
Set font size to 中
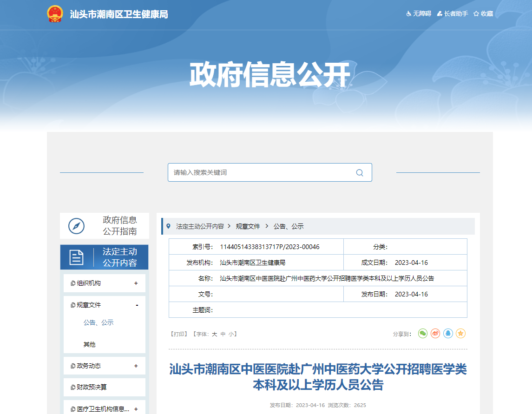(x=223, y=334)
